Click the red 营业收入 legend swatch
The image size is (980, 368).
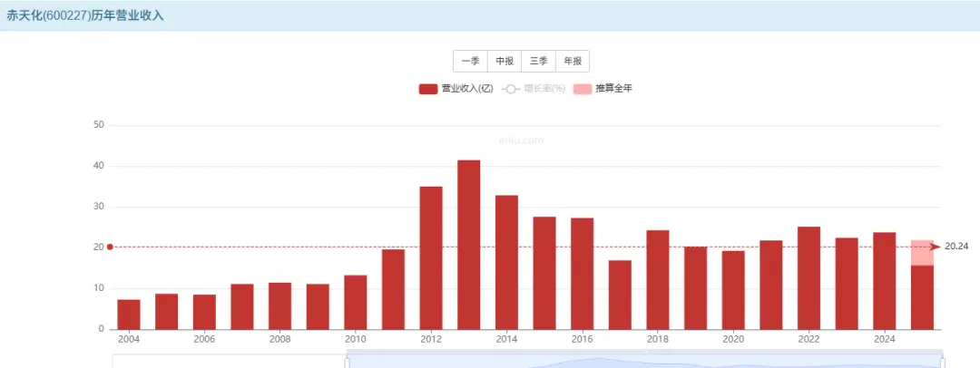[428, 89]
